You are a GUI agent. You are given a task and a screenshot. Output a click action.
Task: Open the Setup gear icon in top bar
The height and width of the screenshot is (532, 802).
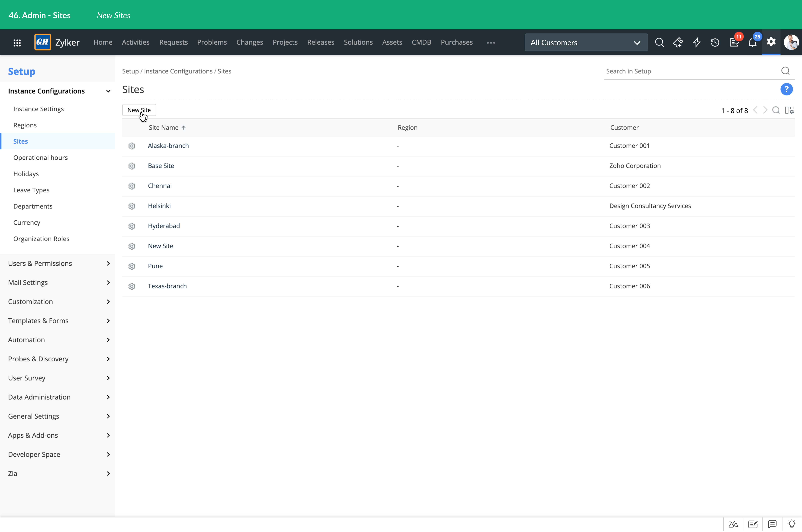click(771, 42)
